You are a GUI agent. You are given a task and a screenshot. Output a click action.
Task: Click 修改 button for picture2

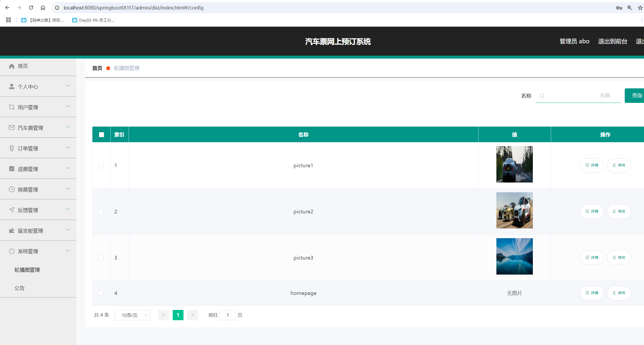[x=619, y=211]
